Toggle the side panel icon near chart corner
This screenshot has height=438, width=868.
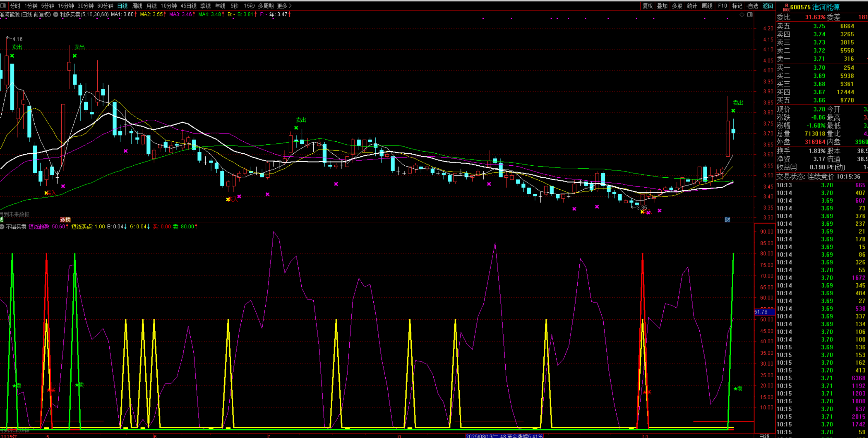[750, 14]
